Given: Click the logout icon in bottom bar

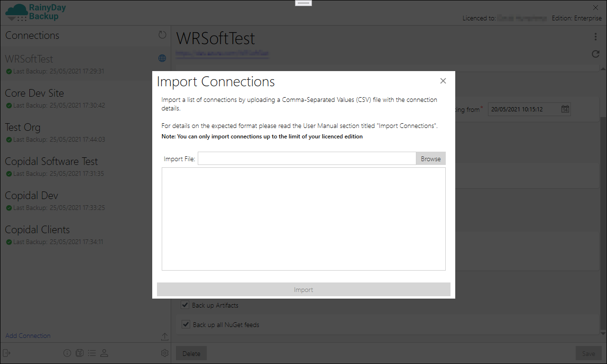Looking at the screenshot, I should click(7, 353).
